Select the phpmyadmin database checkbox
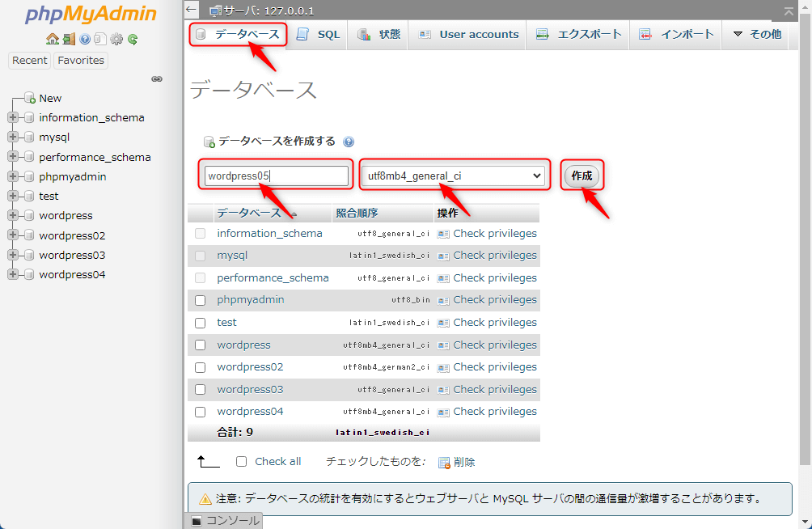Image resolution: width=812 pixels, height=529 pixels. pyautogui.click(x=201, y=300)
